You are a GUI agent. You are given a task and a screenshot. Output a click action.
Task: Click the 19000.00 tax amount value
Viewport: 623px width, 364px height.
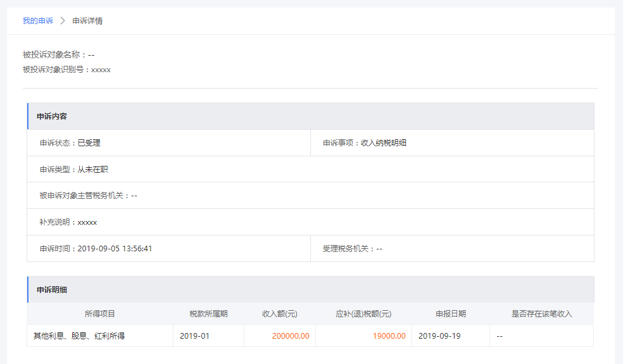pyautogui.click(x=389, y=336)
